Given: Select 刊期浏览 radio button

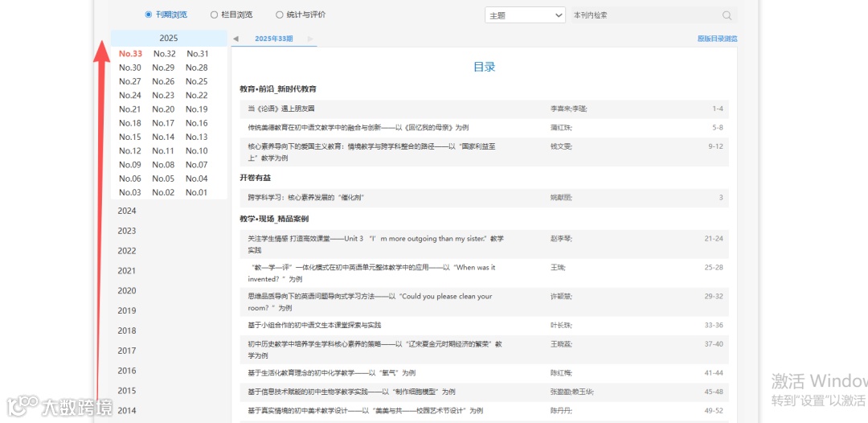Looking at the screenshot, I should pyautogui.click(x=149, y=15).
